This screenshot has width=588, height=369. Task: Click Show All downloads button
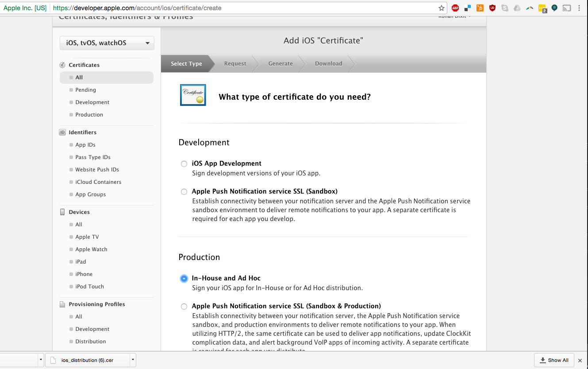554,360
